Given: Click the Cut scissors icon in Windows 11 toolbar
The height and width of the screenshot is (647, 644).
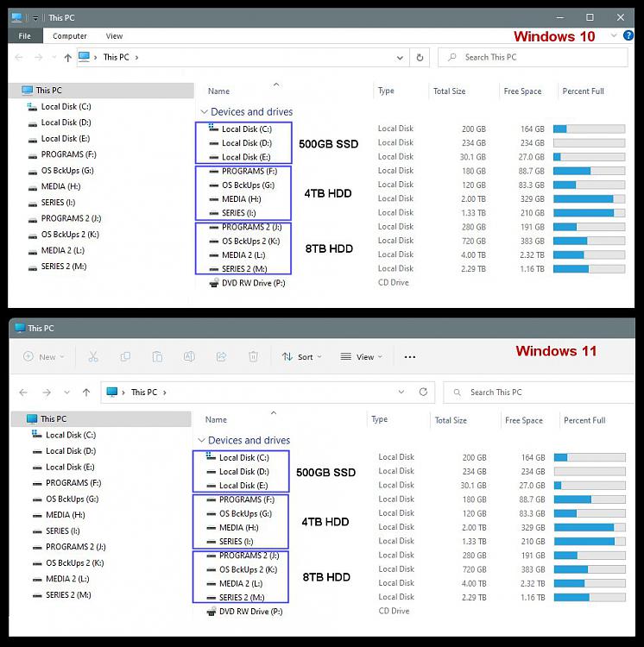Looking at the screenshot, I should click(x=93, y=357).
